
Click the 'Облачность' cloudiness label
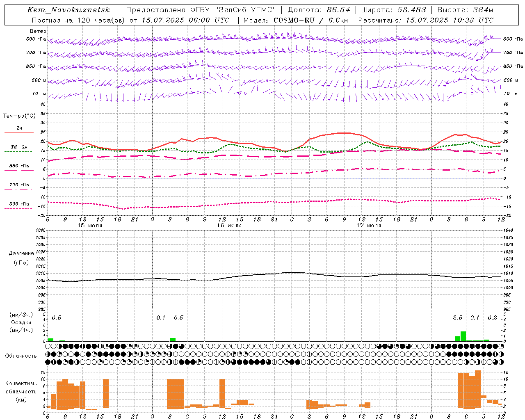pos(21,356)
